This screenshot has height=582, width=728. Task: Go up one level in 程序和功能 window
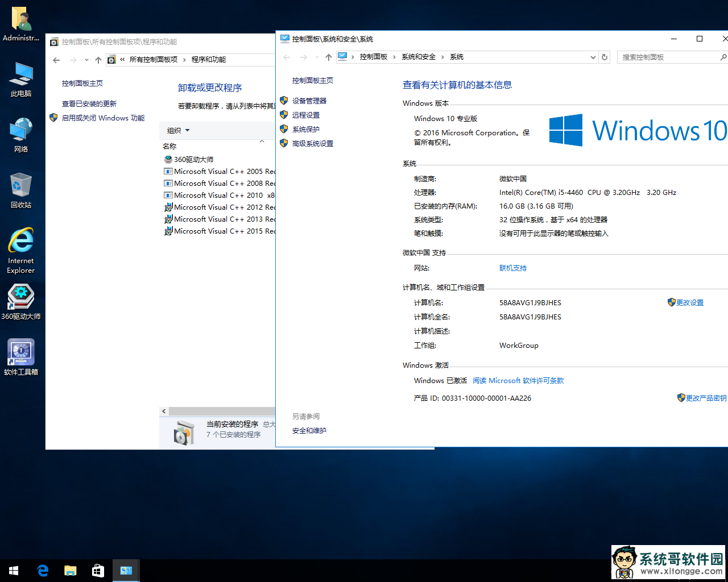tap(98, 60)
